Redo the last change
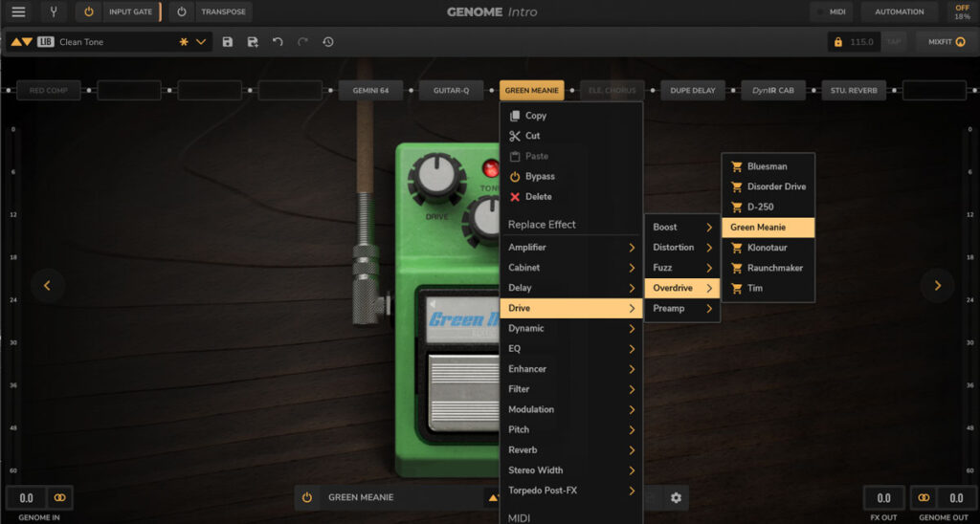Screen dimensions: 980x524 click(x=302, y=42)
